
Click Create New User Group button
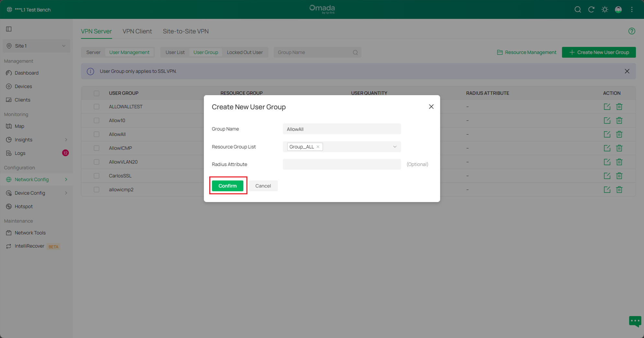point(599,52)
